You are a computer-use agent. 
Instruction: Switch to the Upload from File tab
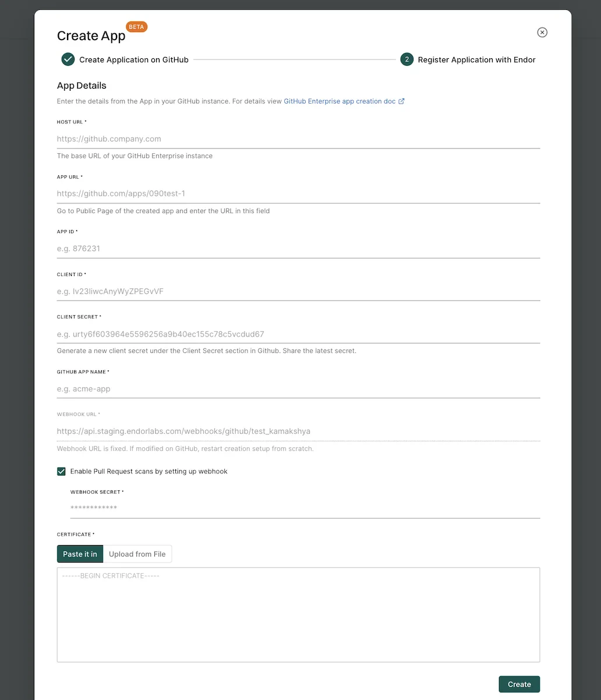[137, 553]
